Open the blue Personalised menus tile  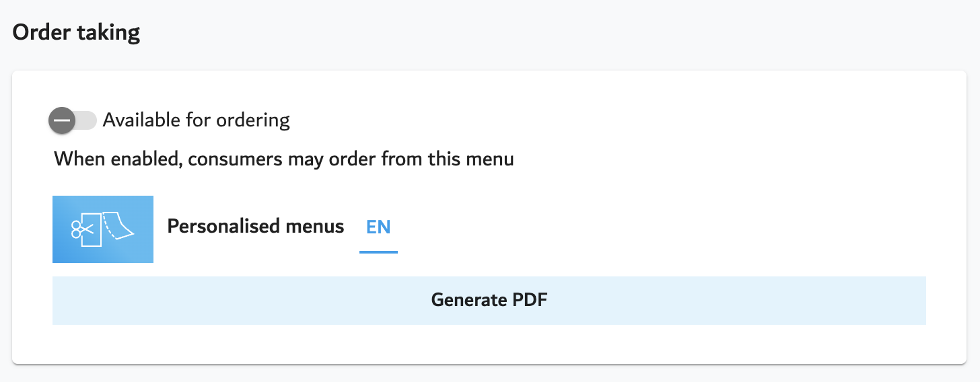[x=103, y=229]
